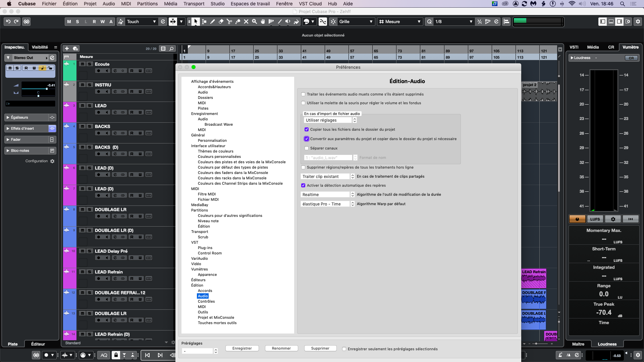Select the Line draw tool
Viewport: 644px width, 362px height.
click(279, 21)
